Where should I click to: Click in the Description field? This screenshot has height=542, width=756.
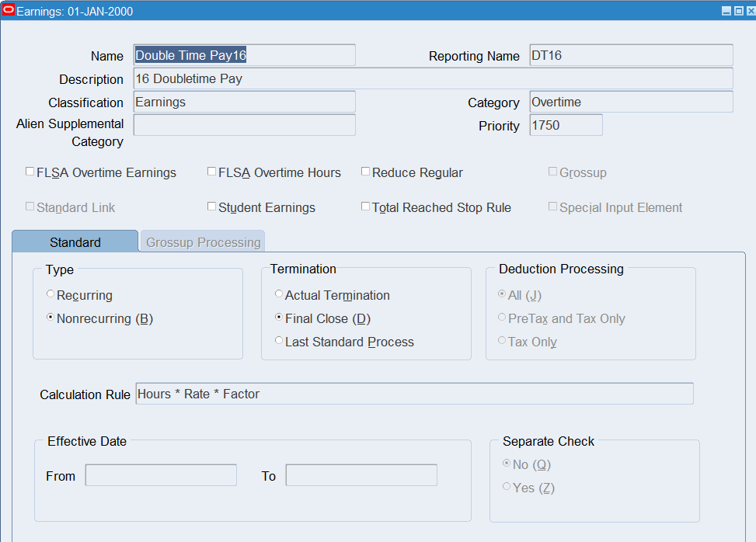tap(433, 78)
